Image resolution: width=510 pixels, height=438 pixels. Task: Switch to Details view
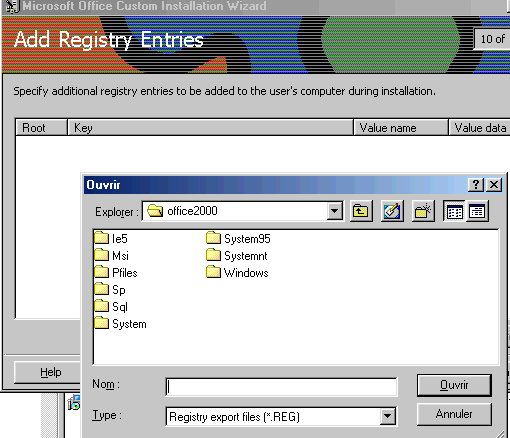coord(477,211)
